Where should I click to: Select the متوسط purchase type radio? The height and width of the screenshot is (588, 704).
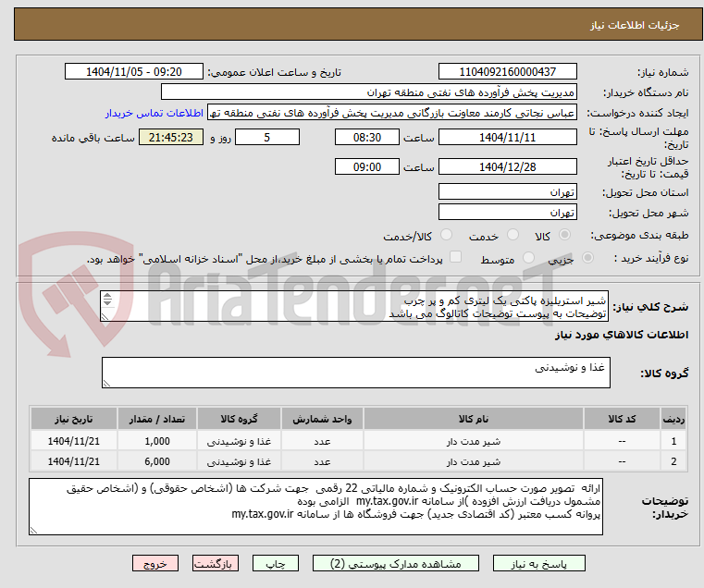[528, 258]
